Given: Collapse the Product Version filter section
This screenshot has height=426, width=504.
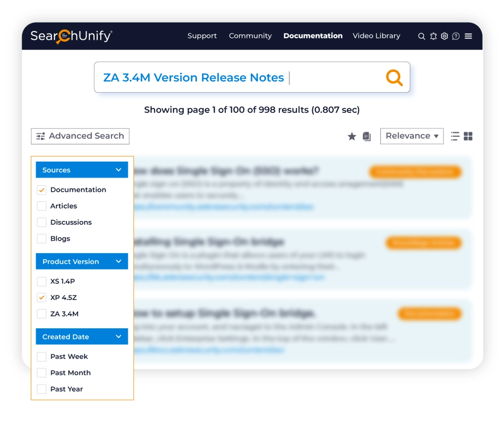Looking at the screenshot, I should (82, 262).
